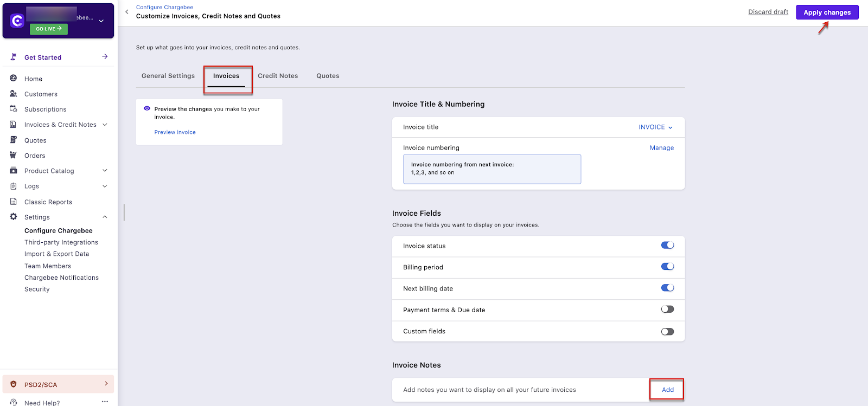Click the Settings gear icon
This screenshot has width=868, height=406.
[14, 217]
